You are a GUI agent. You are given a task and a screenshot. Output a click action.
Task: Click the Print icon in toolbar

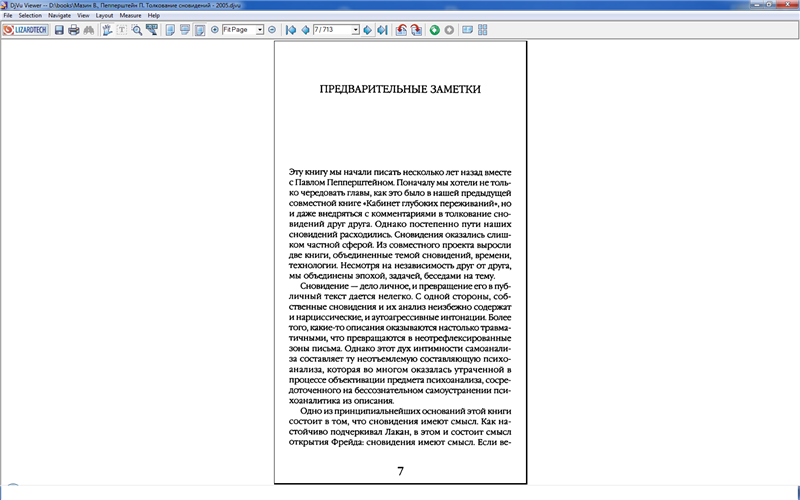(73, 30)
